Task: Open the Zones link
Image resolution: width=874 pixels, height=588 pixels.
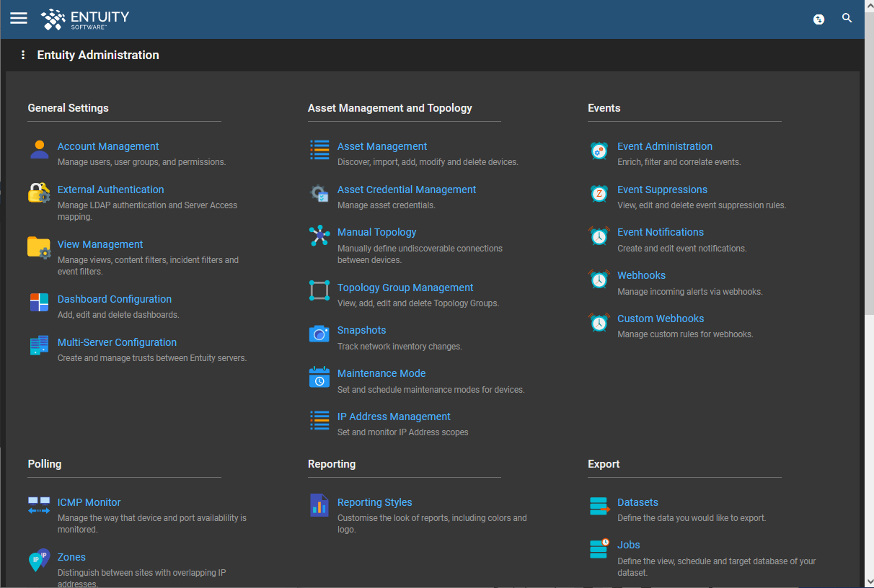Action: coord(71,557)
